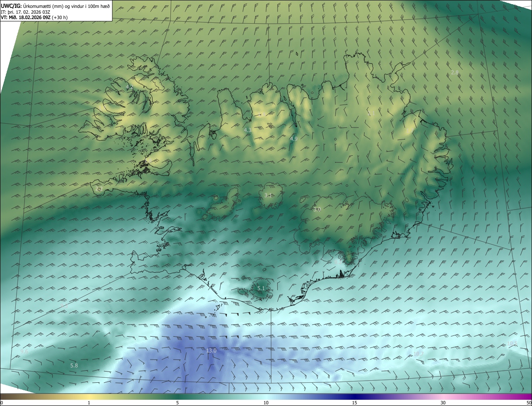Click the 9.6 value label on the map
The image size is (532, 406).
pyautogui.click(x=25, y=352)
